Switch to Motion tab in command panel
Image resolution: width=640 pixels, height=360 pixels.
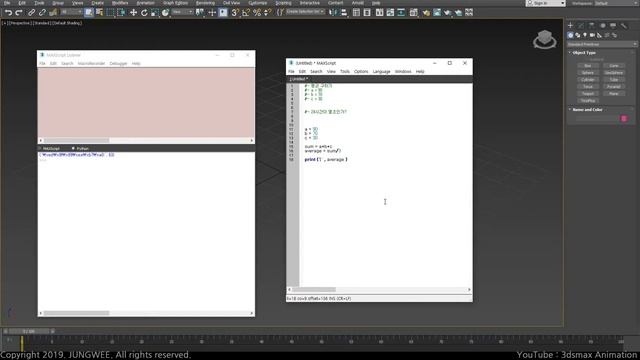pyautogui.click(x=602, y=26)
